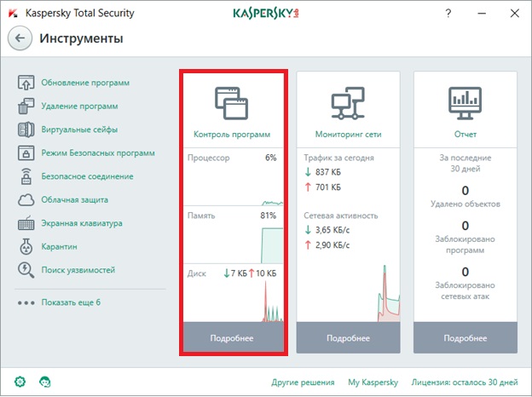Click the Заблокировано программ label
This screenshot has width=532, height=397.
click(465, 245)
